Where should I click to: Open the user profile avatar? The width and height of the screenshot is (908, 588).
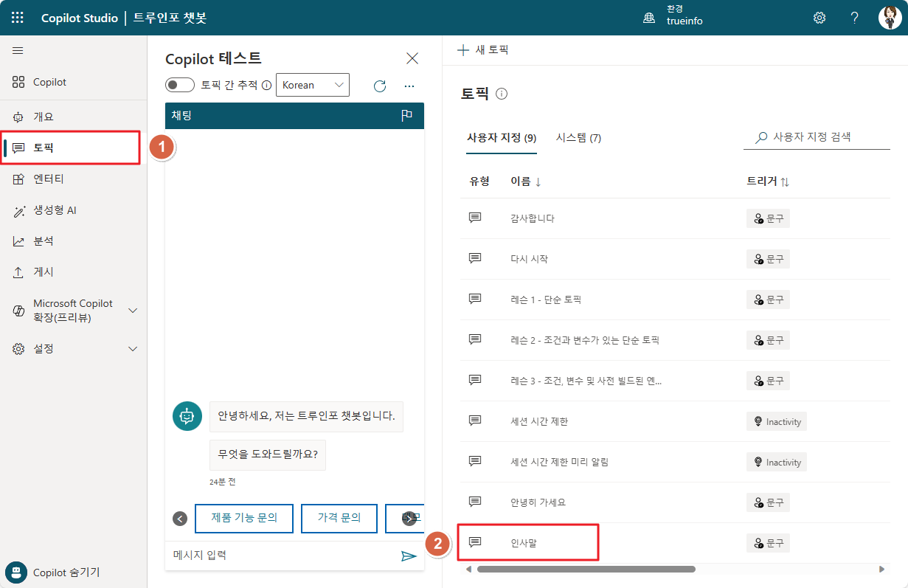pyautogui.click(x=890, y=18)
